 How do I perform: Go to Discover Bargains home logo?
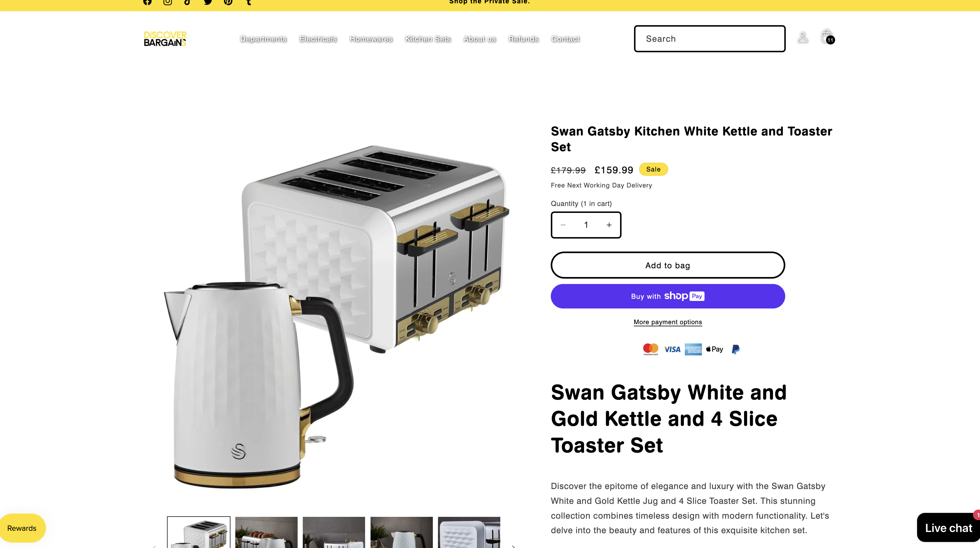pyautogui.click(x=165, y=39)
